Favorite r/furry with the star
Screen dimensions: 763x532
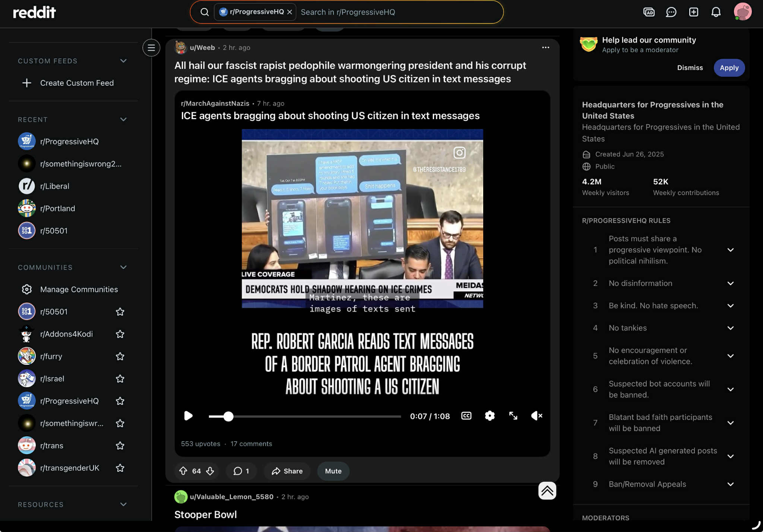click(x=120, y=356)
